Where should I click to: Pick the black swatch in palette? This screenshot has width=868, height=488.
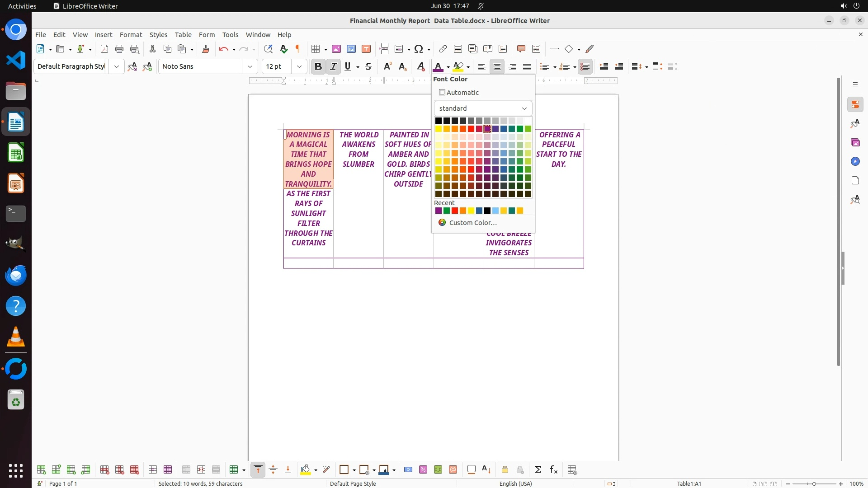pyautogui.click(x=438, y=121)
